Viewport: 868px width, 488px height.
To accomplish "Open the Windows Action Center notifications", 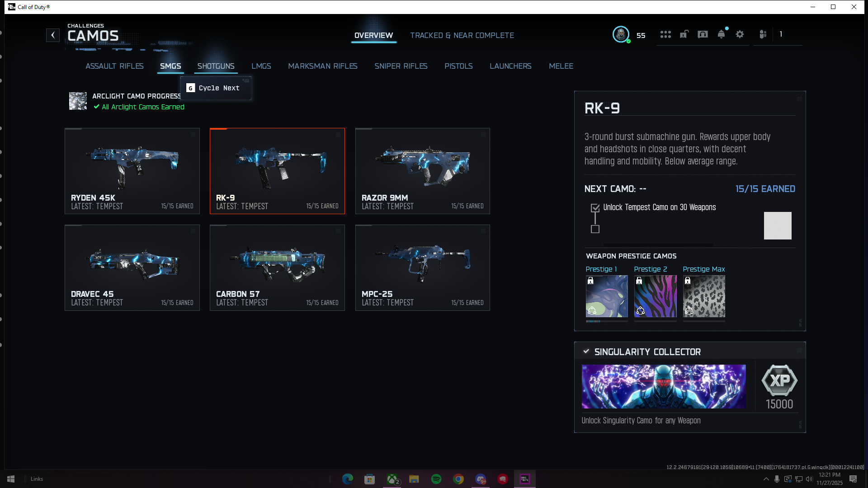I will [x=853, y=479].
